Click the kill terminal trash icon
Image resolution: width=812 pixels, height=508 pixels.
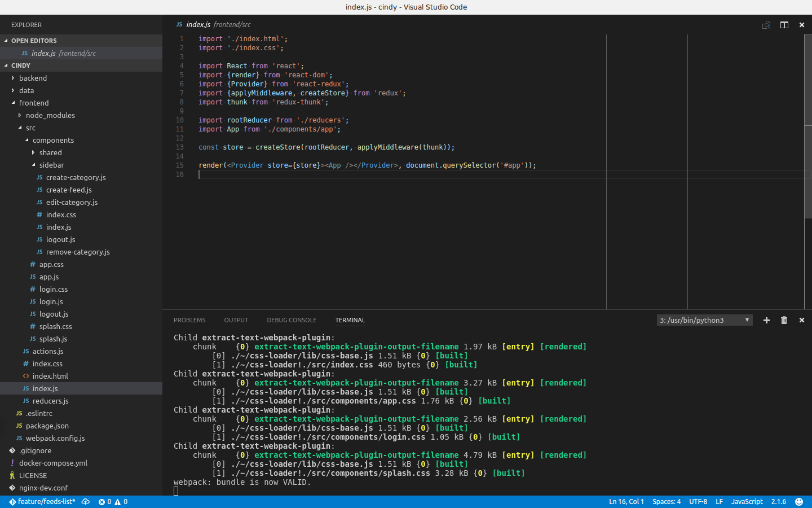point(784,320)
